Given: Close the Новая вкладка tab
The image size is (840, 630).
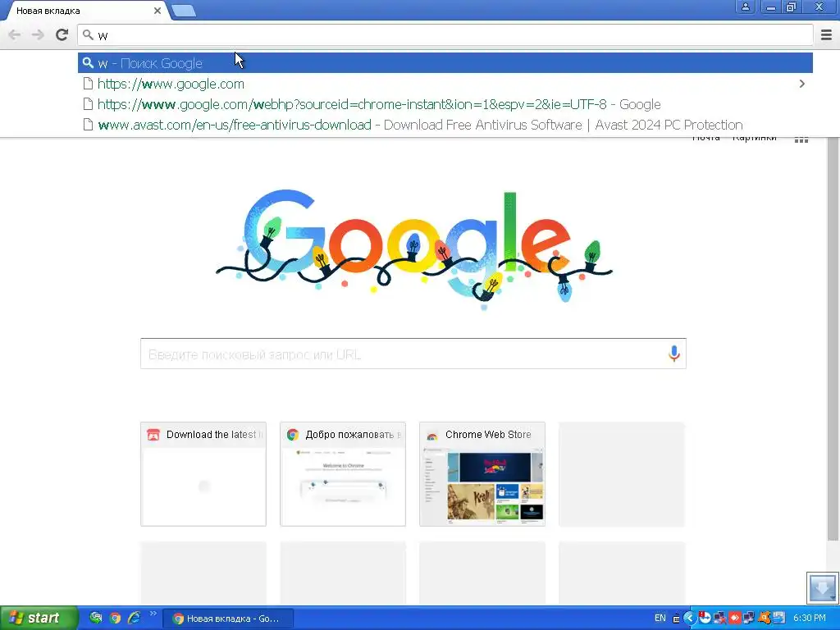Looking at the screenshot, I should click(157, 10).
